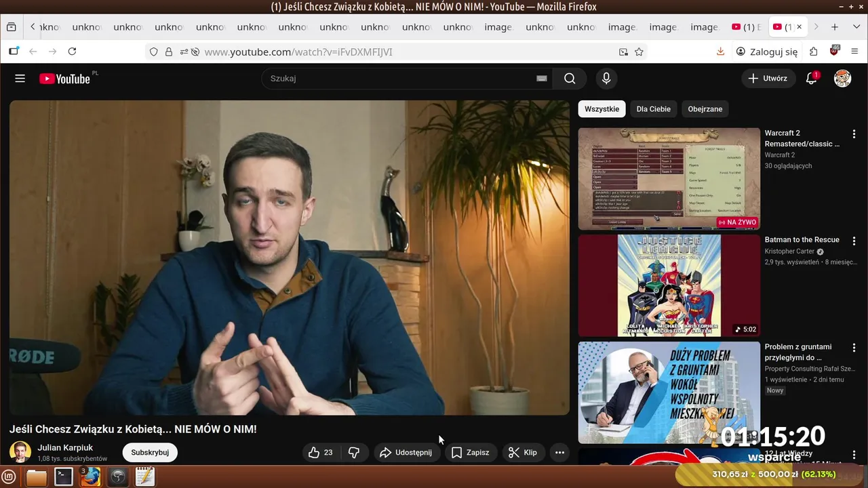Viewport: 868px width, 488px height.
Task: Open Kristopher Carter channel name
Action: [x=789, y=251]
